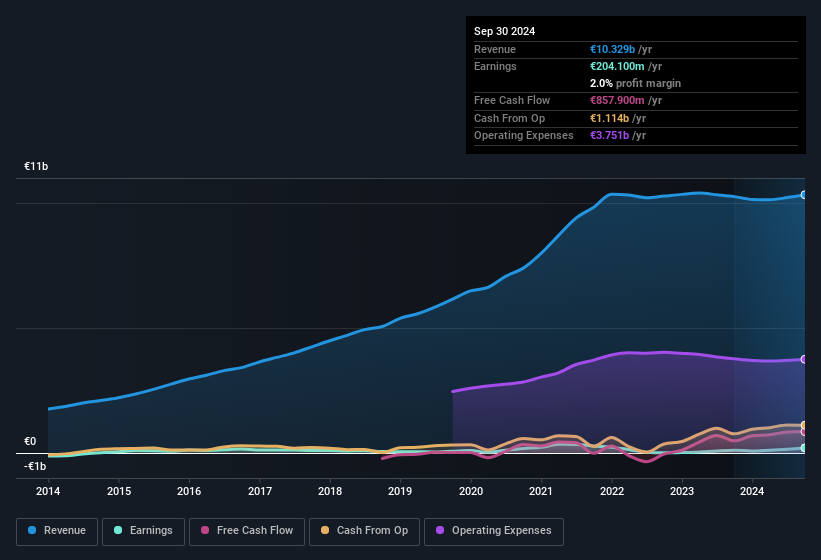This screenshot has height=560, width=821.
Task: Click the Free Cash Flow tooltip label
Action: point(512,100)
